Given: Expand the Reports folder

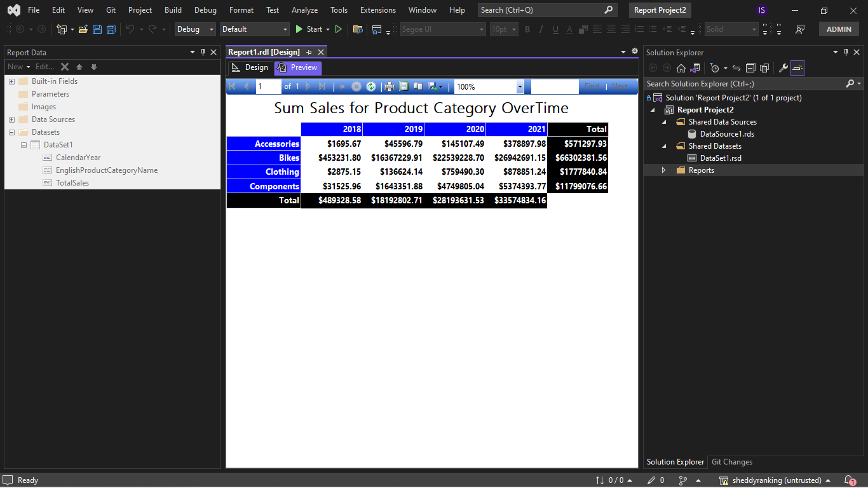Looking at the screenshot, I should (663, 170).
